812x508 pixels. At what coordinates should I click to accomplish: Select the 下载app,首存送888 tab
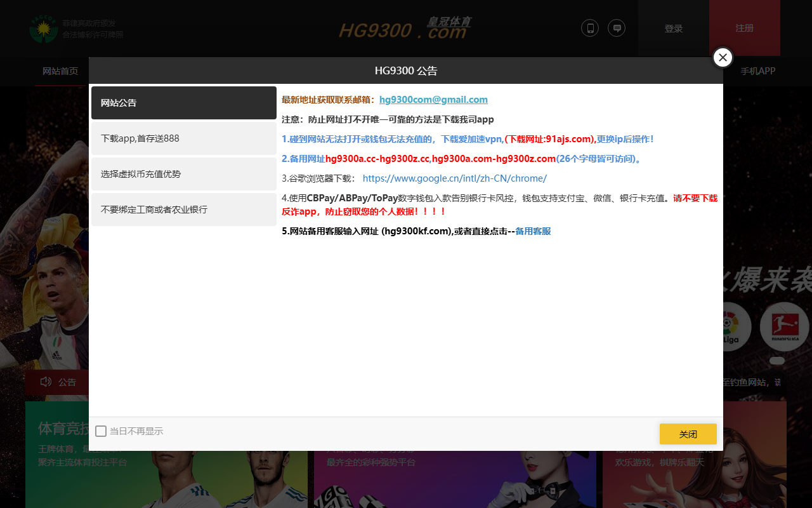[184, 138]
